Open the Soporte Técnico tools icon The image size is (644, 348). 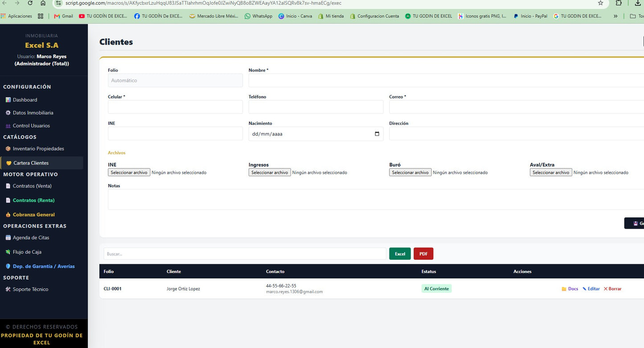[8, 289]
